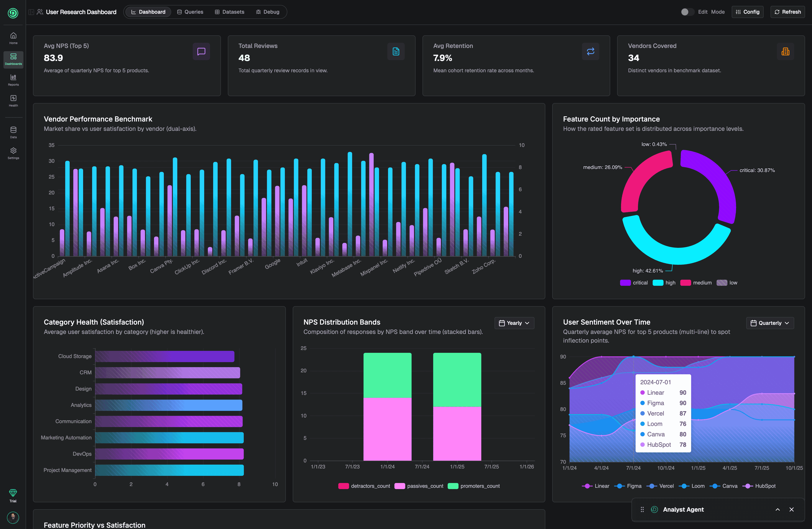The height and width of the screenshot is (529, 812).
Task: Expand the Analyst Agent panel chevron
Action: [777, 509]
